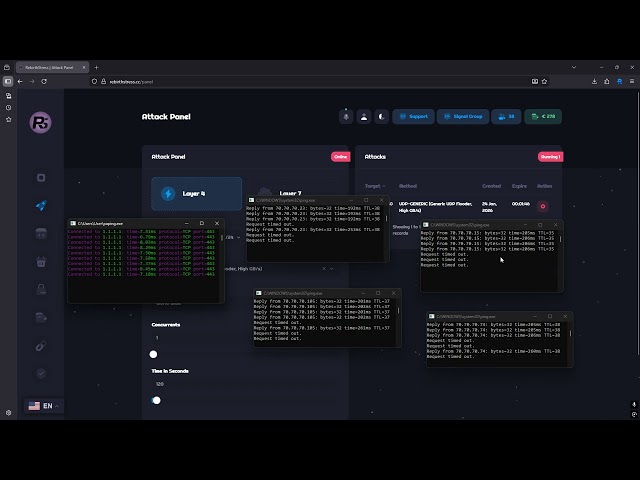Click the paping.exe window title bar
Image resolution: width=640 pixels, height=480 pixels.
(x=127, y=223)
